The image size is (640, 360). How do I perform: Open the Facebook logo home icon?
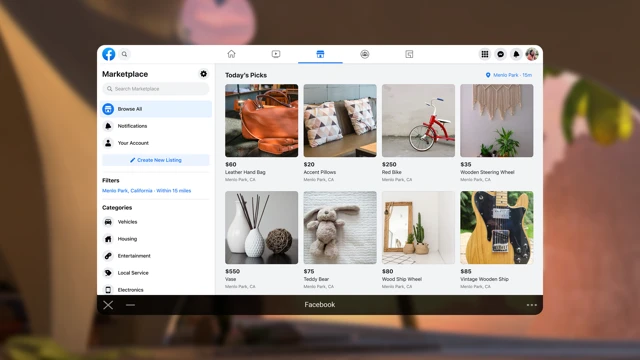[x=109, y=54]
